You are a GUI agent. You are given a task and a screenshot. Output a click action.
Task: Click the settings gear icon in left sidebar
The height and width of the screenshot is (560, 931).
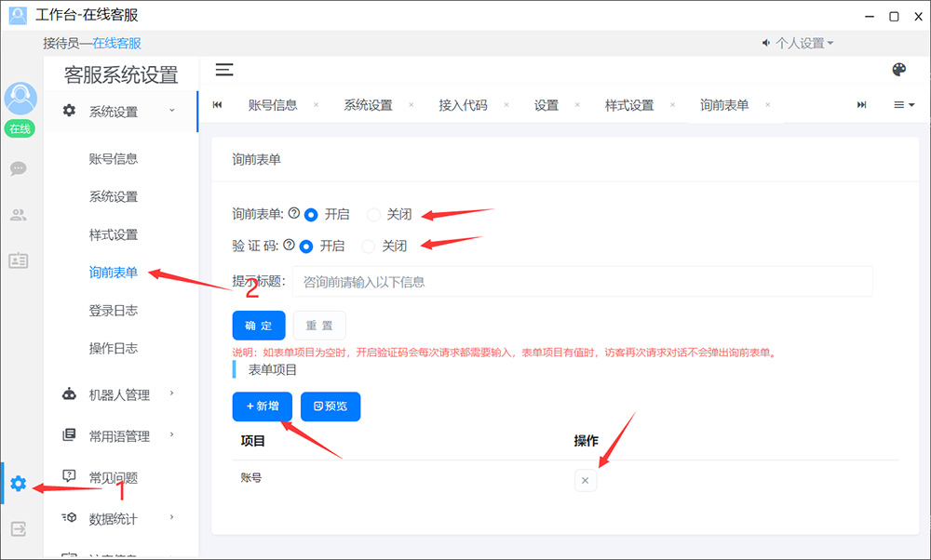point(19,484)
